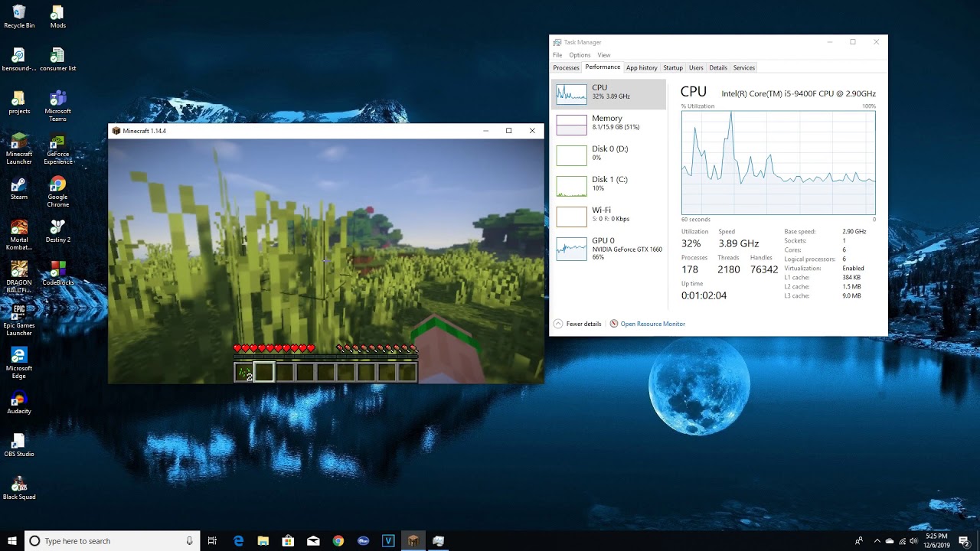The image size is (980, 551).
Task: Click the microphone icon in search box
Action: [x=189, y=540]
